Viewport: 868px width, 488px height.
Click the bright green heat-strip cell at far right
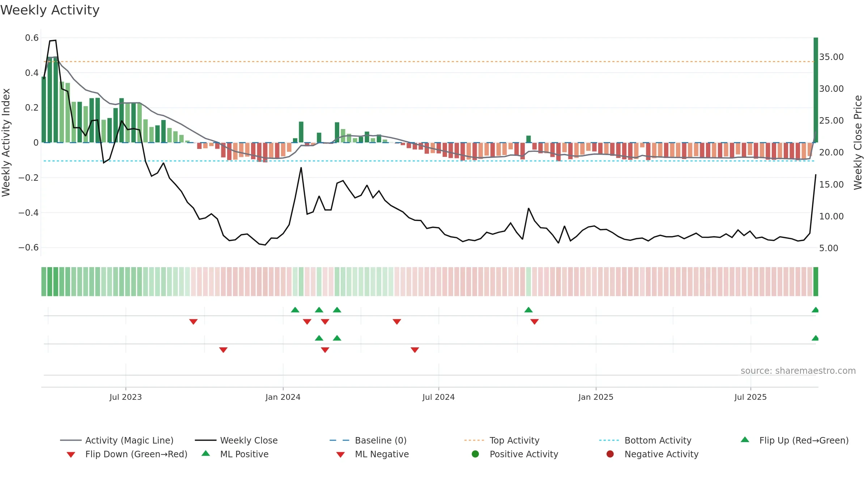816,282
